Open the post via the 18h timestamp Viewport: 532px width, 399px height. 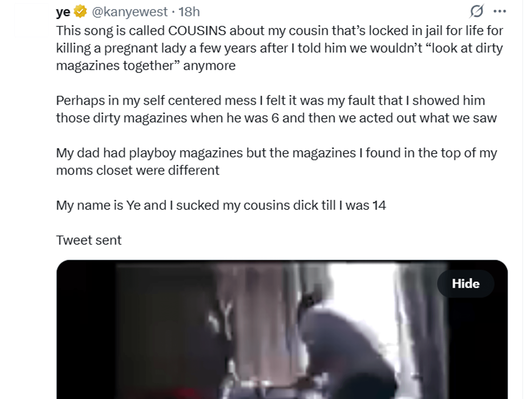coord(189,12)
